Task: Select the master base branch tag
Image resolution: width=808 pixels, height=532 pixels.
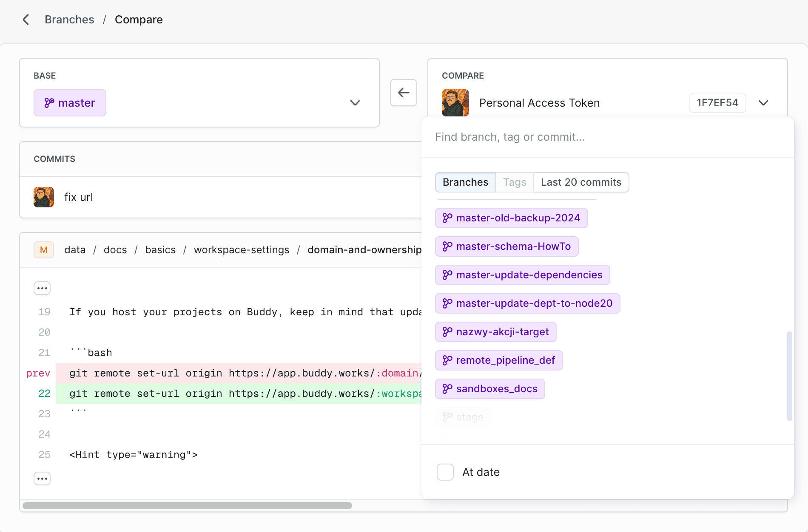Action: coord(70,103)
